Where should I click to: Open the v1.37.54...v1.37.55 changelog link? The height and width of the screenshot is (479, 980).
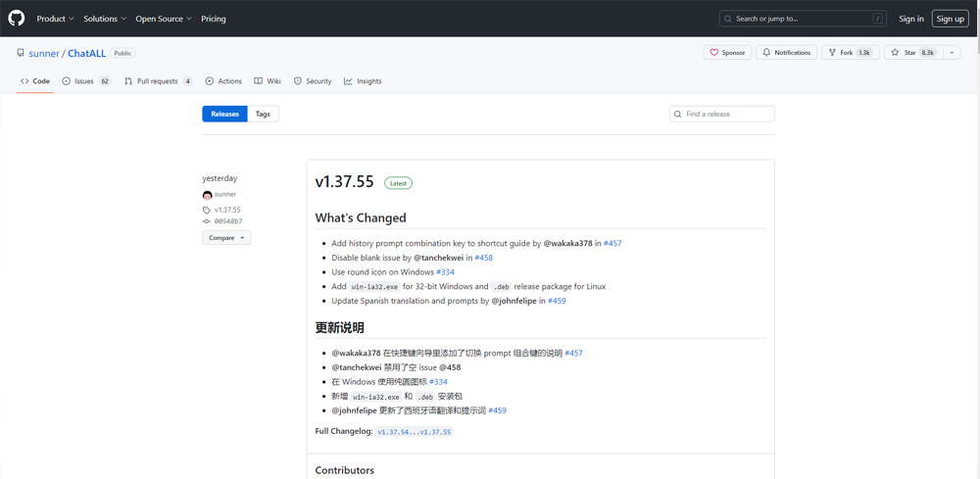coord(414,432)
